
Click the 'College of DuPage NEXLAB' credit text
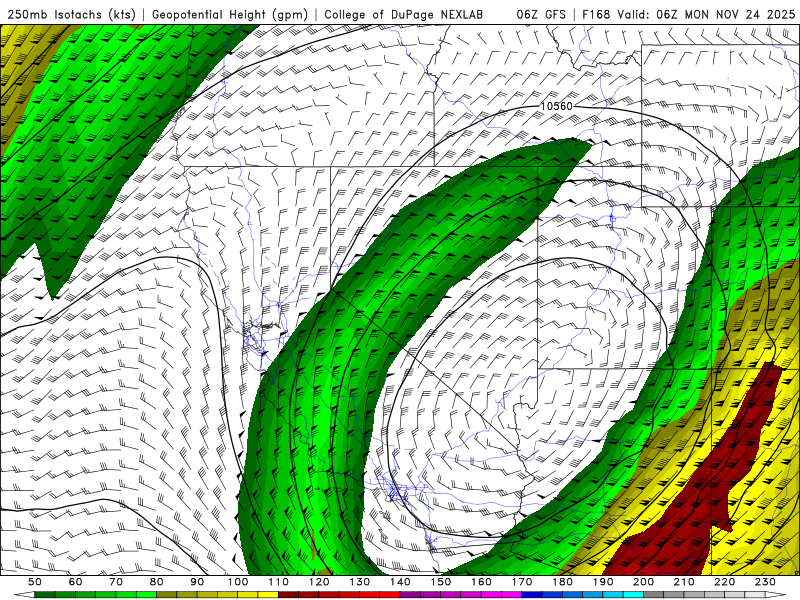(x=404, y=15)
